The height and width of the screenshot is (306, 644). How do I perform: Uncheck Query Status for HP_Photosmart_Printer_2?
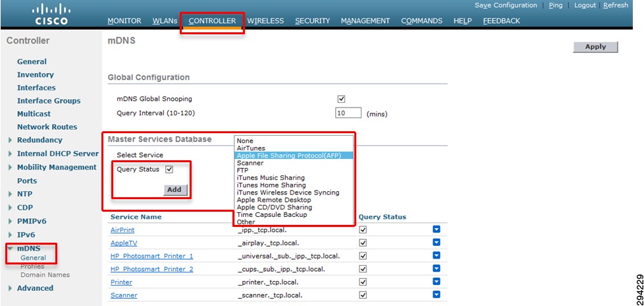363,269
